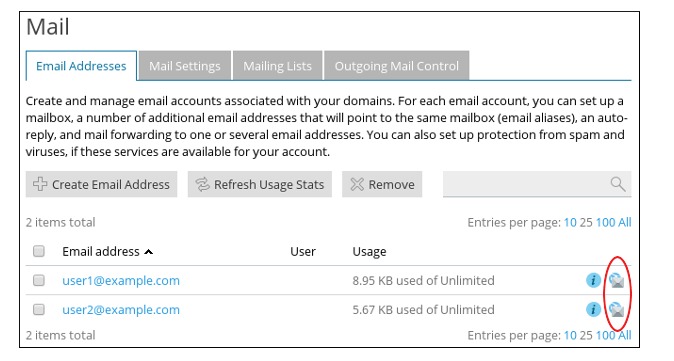
Task: Set top entries per page to 10
Action: point(570,222)
